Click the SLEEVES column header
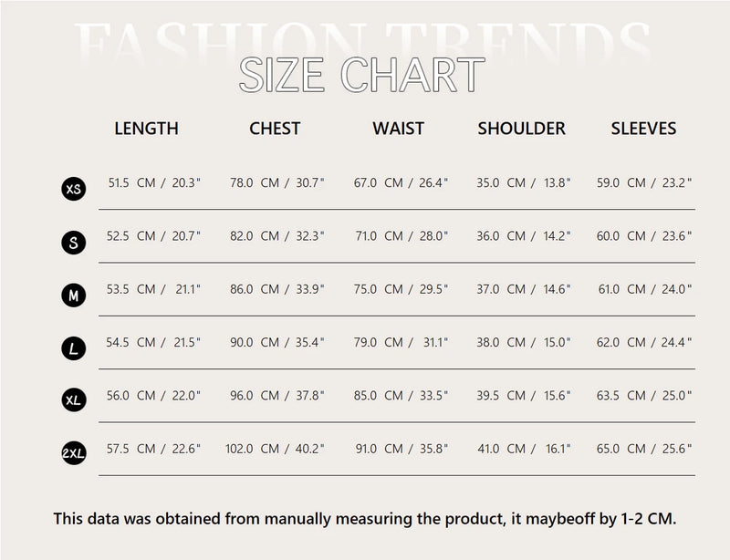 coord(643,129)
